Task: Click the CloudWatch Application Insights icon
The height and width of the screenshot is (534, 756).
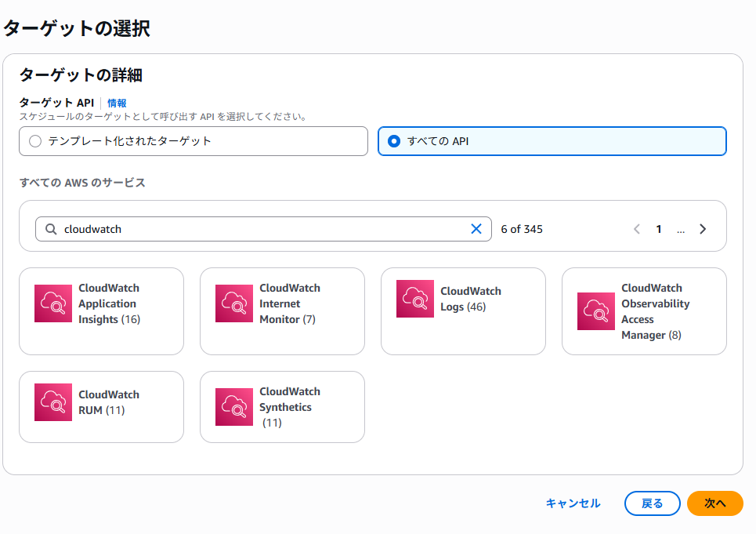Action: click(x=53, y=303)
